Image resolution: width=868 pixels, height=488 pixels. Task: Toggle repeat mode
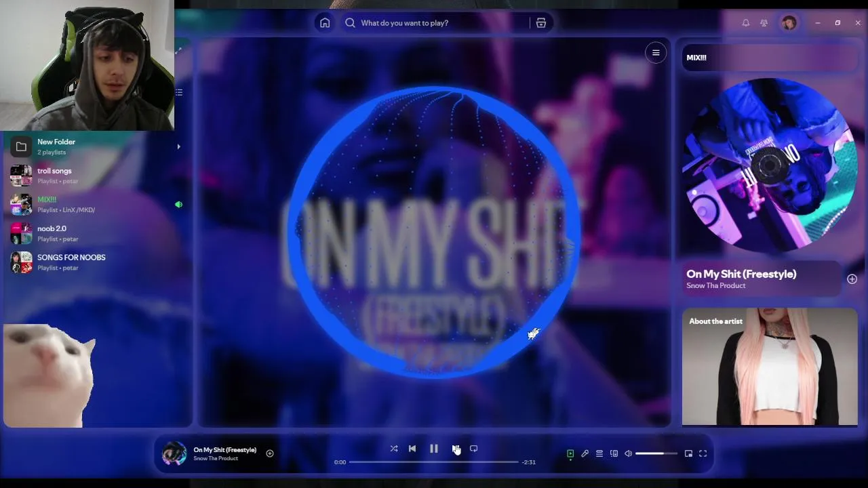pos(474,449)
